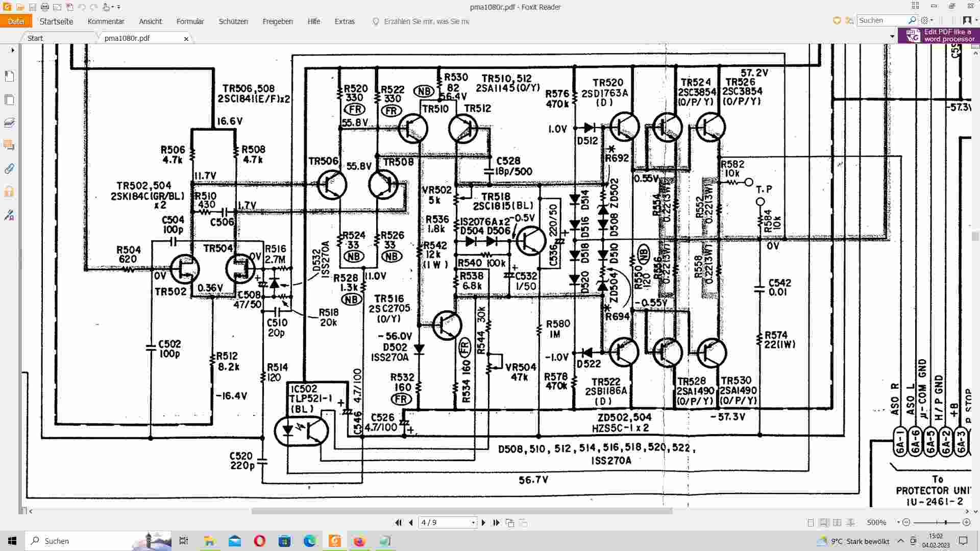Click the taskbar Suchen search box
The width and height of the screenshot is (980, 551).
coord(97,541)
